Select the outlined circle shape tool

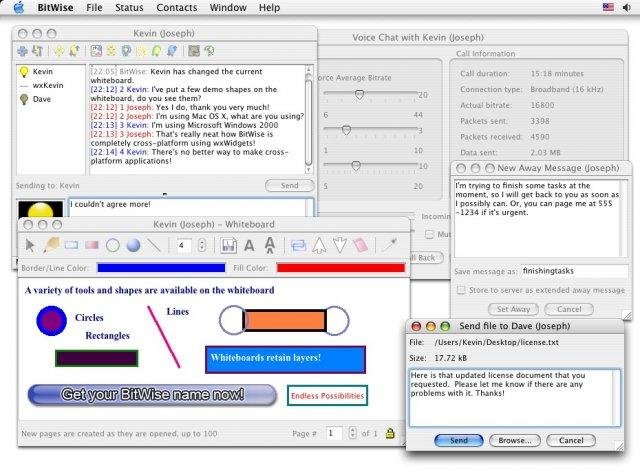tap(113, 245)
